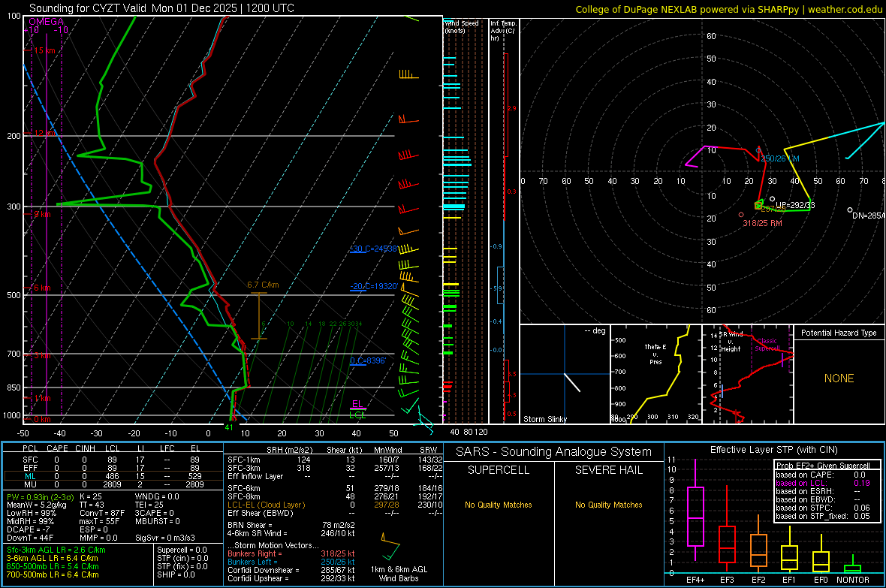Click the '15 km' height marker
Image resolution: width=886 pixels, height=588 pixels.
[x=44, y=50]
